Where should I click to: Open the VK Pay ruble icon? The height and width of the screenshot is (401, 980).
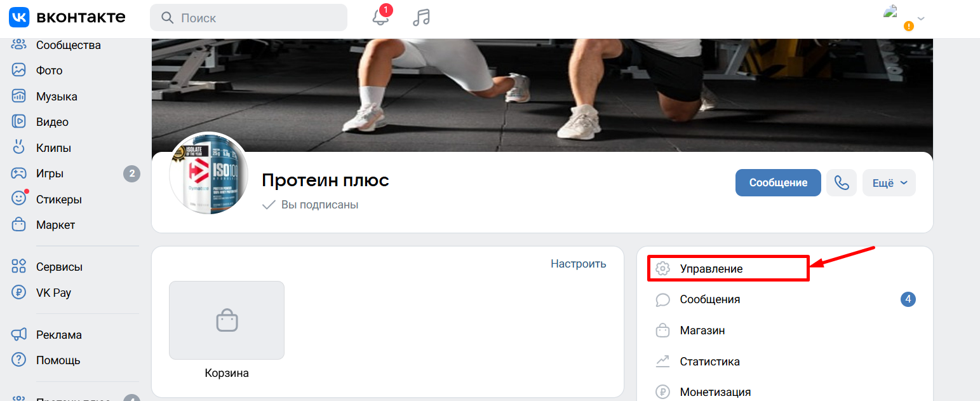point(19,293)
